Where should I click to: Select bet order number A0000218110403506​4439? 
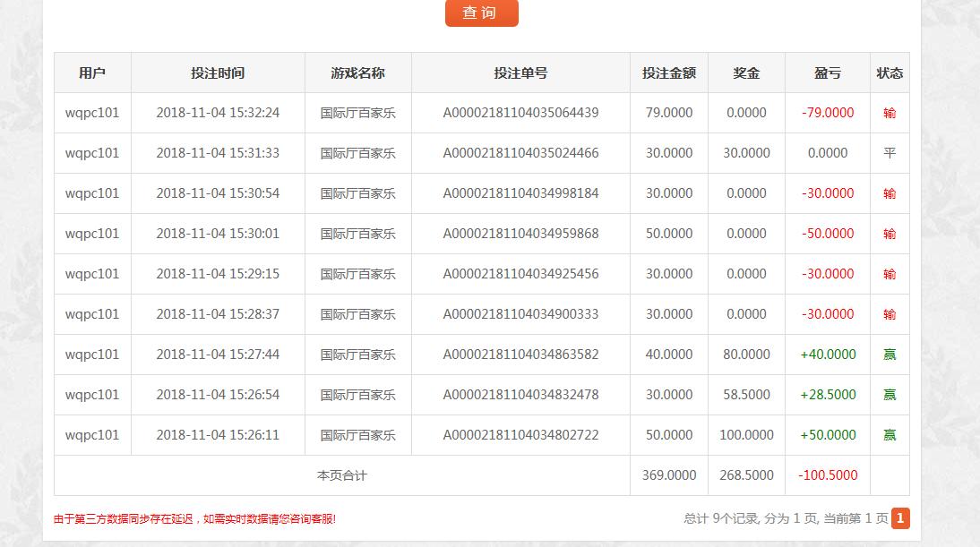520,113
